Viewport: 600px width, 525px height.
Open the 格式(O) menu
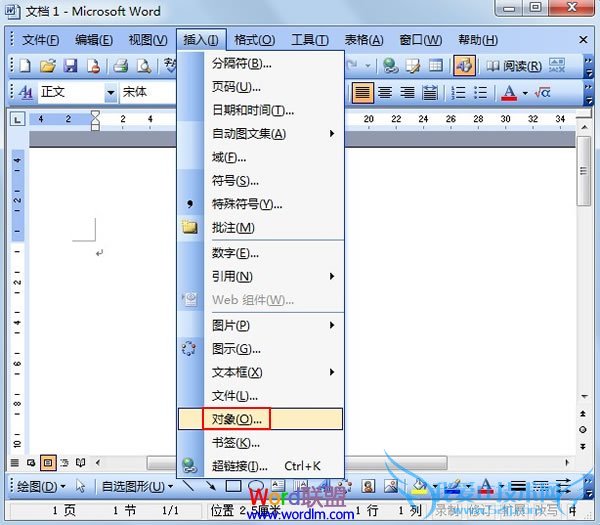pos(254,40)
